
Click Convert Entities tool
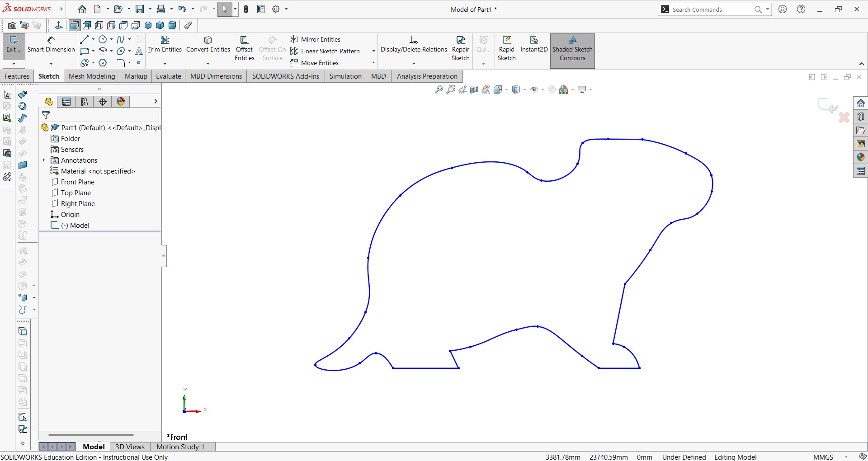pyautogui.click(x=208, y=45)
